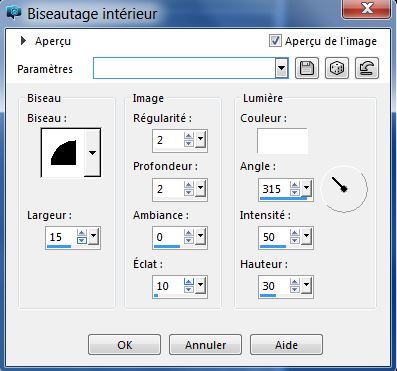This screenshot has height=371, width=397.
Task: Increase Intensité value with up arrow
Action: 295,233
